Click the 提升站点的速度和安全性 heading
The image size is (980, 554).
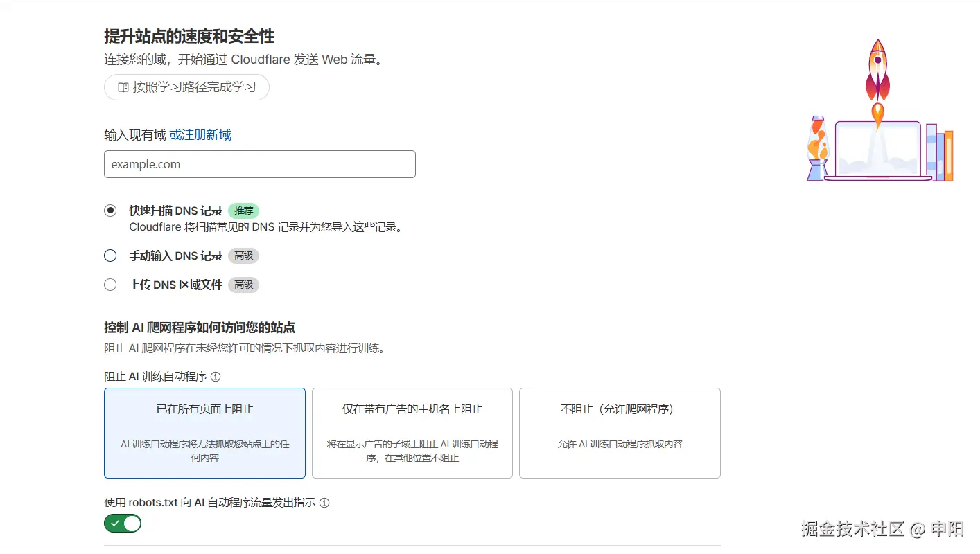[189, 36]
